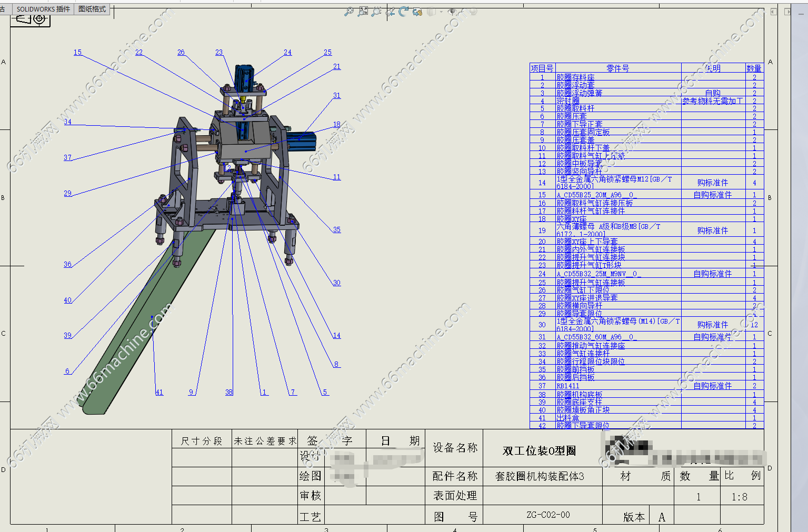The width and height of the screenshot is (808, 532).
Task: Select balloon number 15 on the drawing
Action: click(x=77, y=52)
